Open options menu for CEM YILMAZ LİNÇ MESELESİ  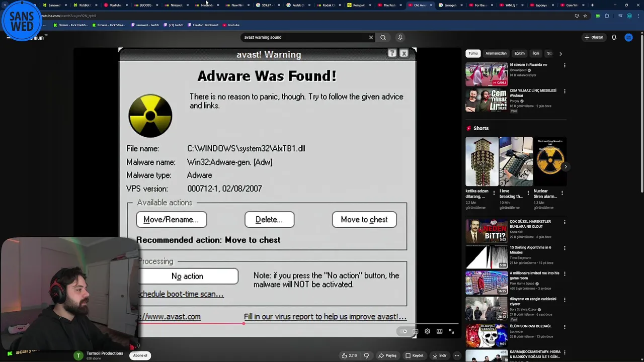[565, 91]
